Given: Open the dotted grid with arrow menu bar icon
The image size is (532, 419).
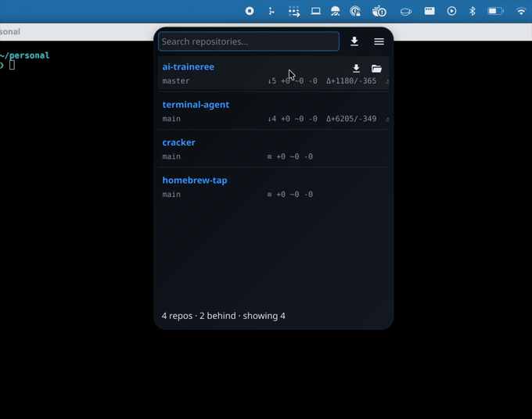Looking at the screenshot, I should [294, 11].
